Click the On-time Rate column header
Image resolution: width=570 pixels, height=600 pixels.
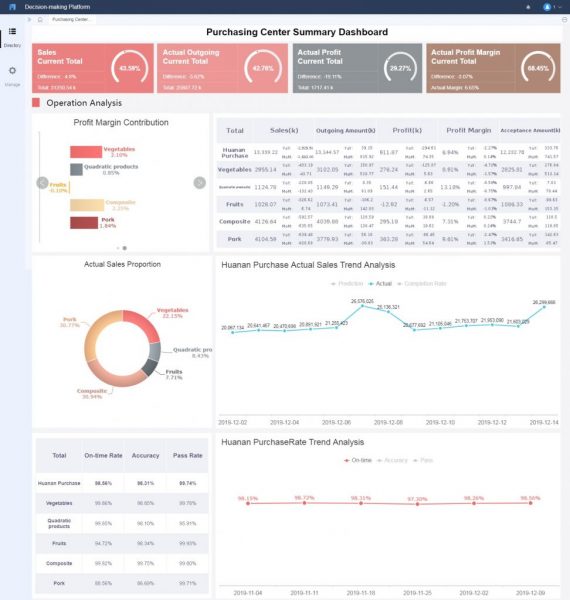point(103,455)
